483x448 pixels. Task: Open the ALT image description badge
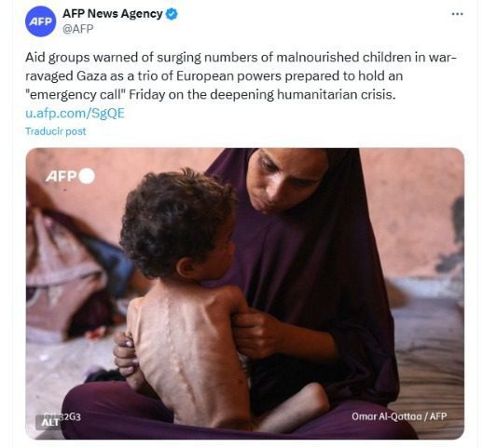(x=50, y=422)
